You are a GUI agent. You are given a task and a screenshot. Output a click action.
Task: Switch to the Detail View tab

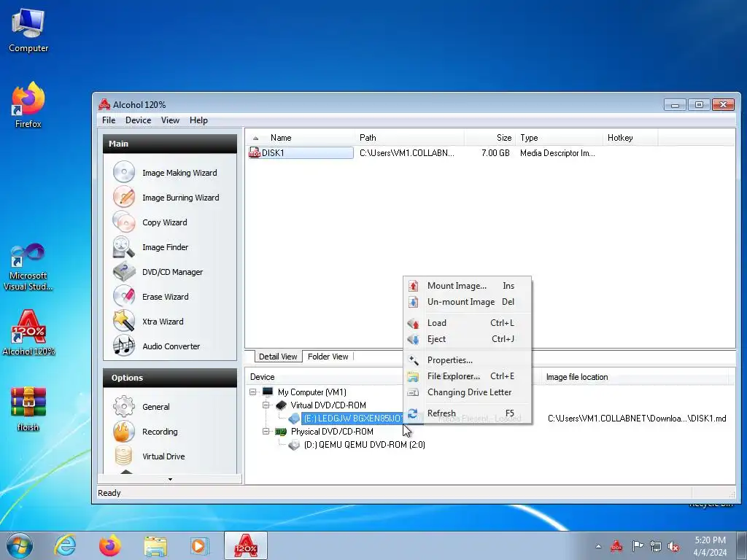click(x=278, y=357)
